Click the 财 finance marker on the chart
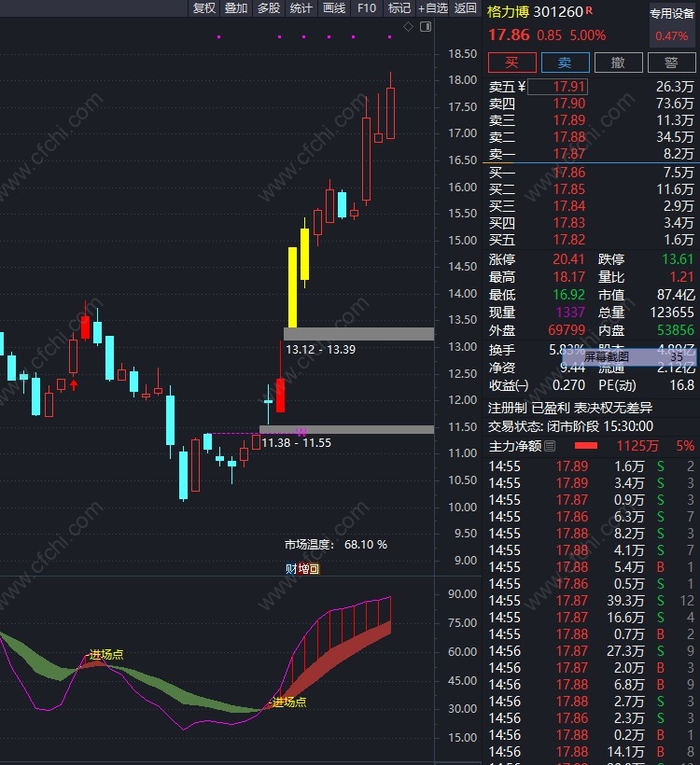Viewport: 700px width, 765px height. (x=291, y=569)
